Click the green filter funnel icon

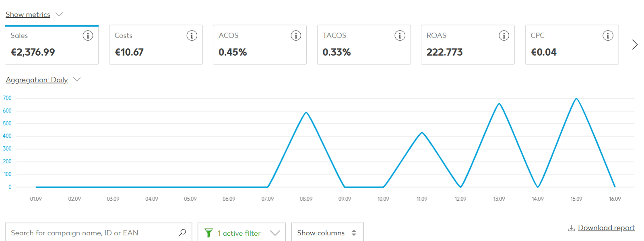tap(208, 233)
